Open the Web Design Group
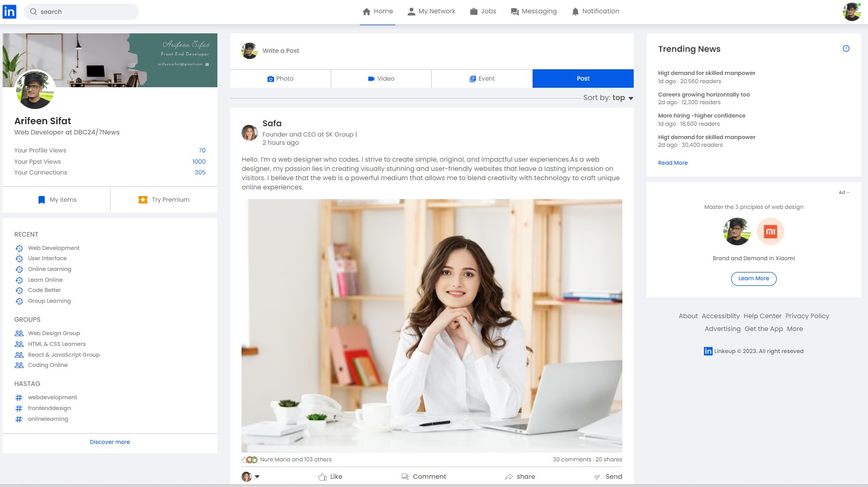Image resolution: width=868 pixels, height=487 pixels. point(54,333)
